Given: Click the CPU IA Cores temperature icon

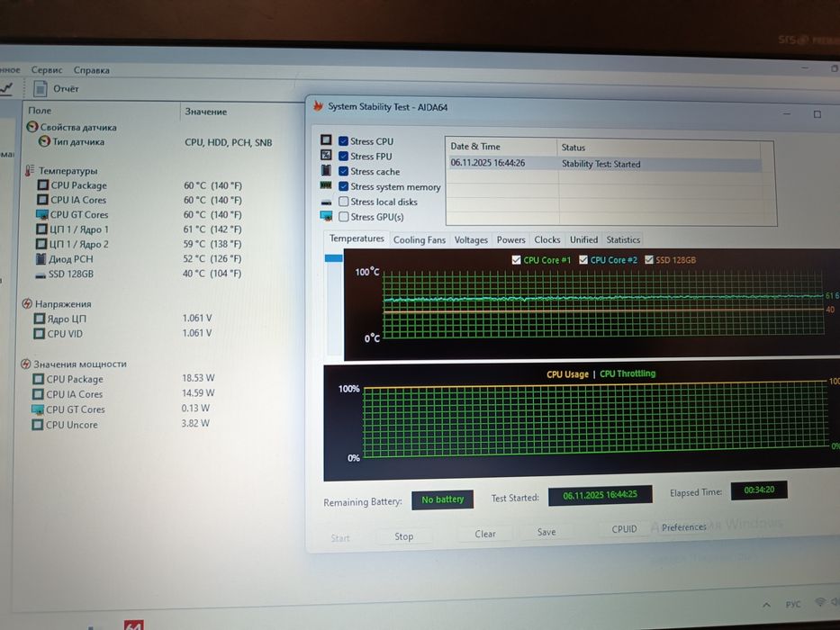Looking at the screenshot, I should tap(42, 200).
